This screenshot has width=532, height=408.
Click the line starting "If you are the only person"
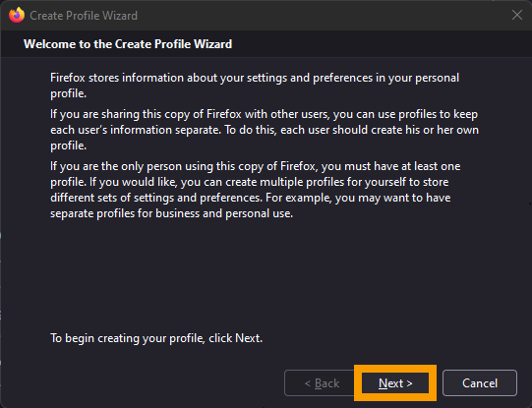255,166
